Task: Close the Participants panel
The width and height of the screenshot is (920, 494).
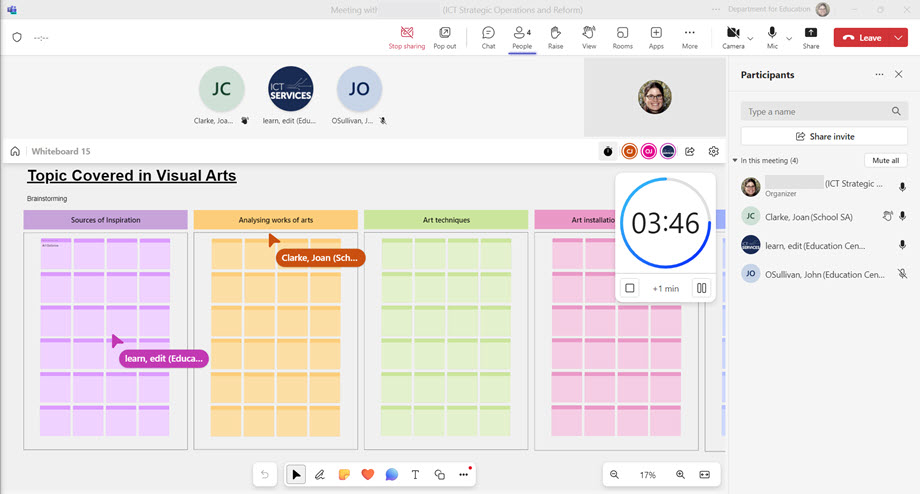Action: 899,75
